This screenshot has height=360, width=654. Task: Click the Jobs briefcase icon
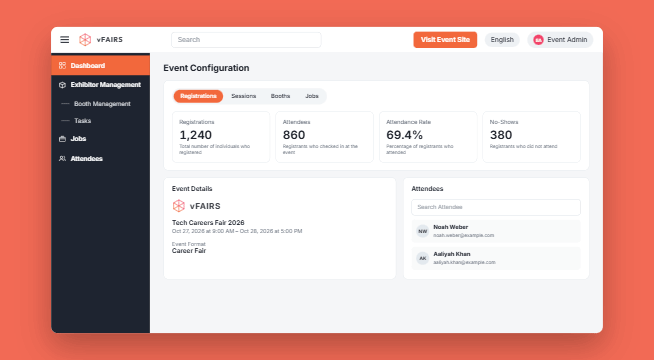pos(62,139)
